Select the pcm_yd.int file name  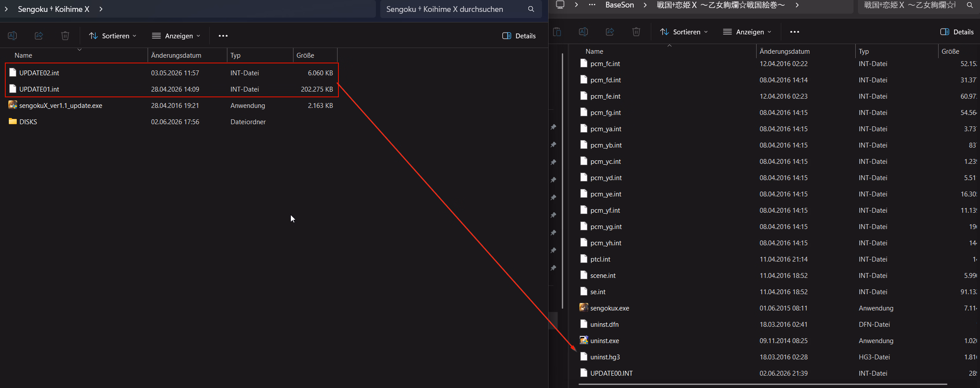pyautogui.click(x=606, y=177)
